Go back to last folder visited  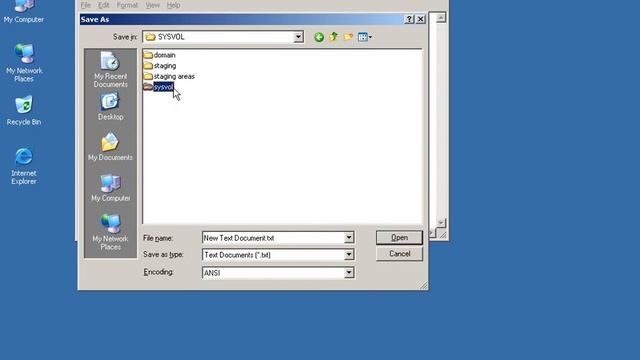point(319,37)
